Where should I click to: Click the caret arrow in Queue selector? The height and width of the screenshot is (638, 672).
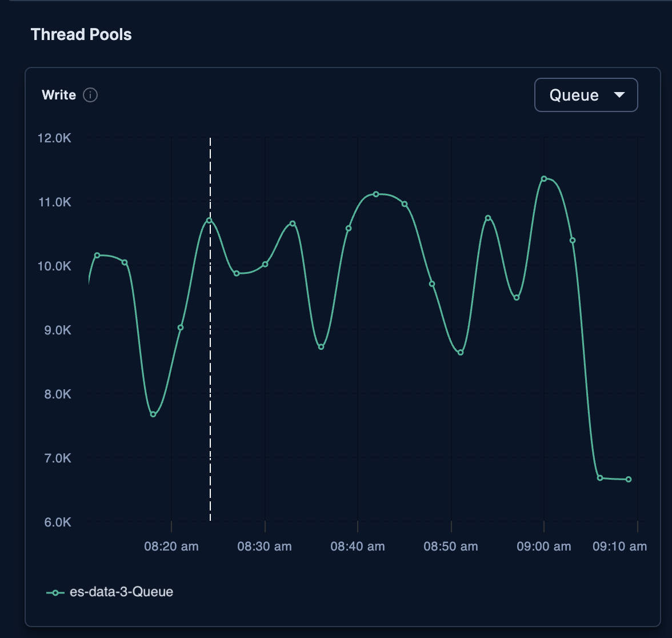[x=619, y=95]
